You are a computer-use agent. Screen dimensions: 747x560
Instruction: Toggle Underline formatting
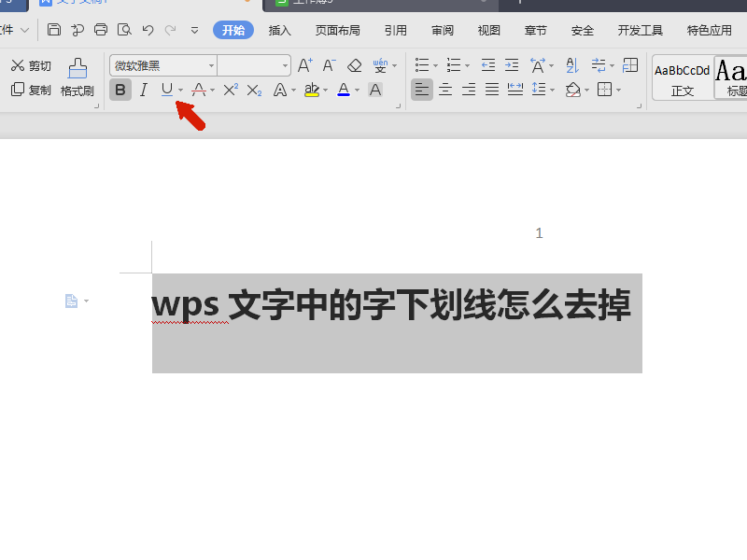pos(167,90)
